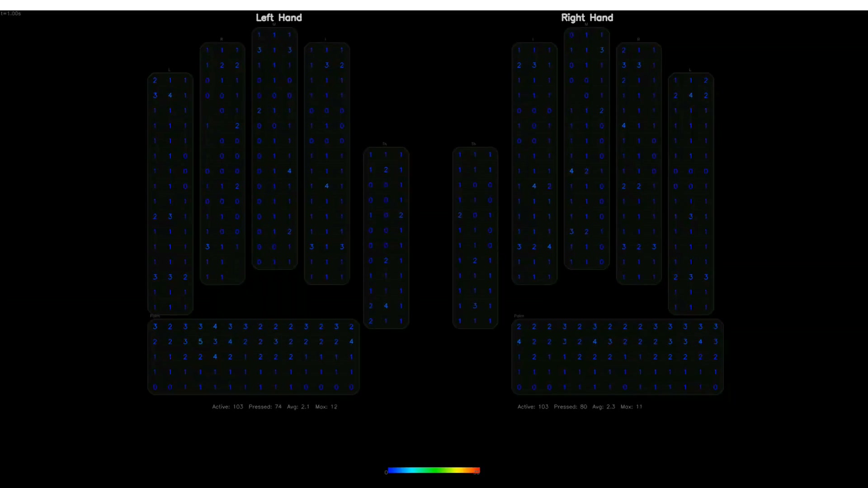Click the right hand index finger column

[x=534, y=164]
